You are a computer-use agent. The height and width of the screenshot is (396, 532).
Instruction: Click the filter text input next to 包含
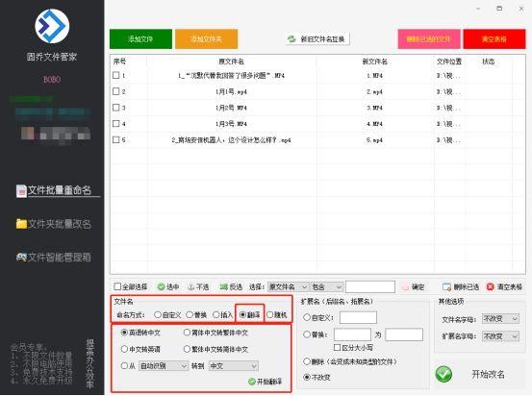point(370,286)
